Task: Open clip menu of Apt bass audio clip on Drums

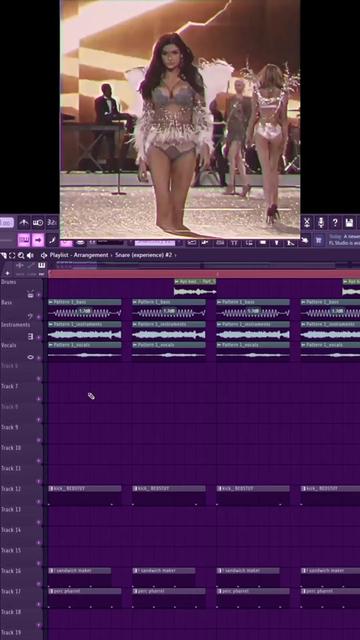Action: pos(177,282)
